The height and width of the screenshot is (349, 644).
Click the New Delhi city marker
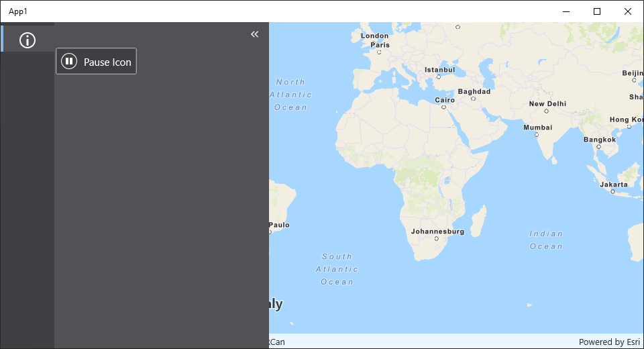click(x=546, y=111)
